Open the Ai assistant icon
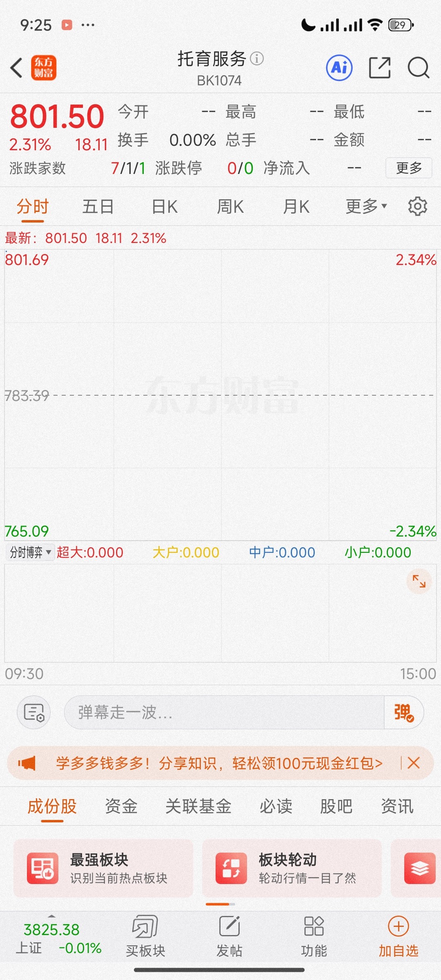 339,68
